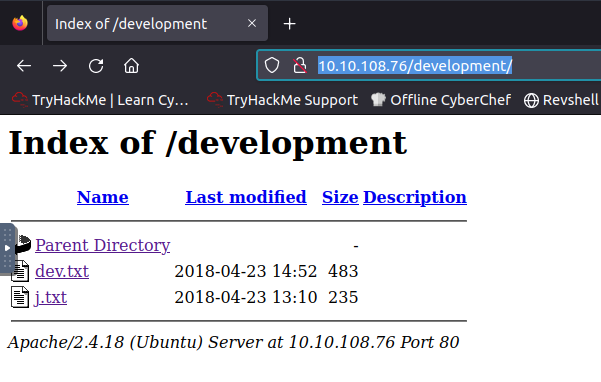Click the dev.txt size value 483
Viewport: 601px width, 382px height.
click(x=343, y=271)
